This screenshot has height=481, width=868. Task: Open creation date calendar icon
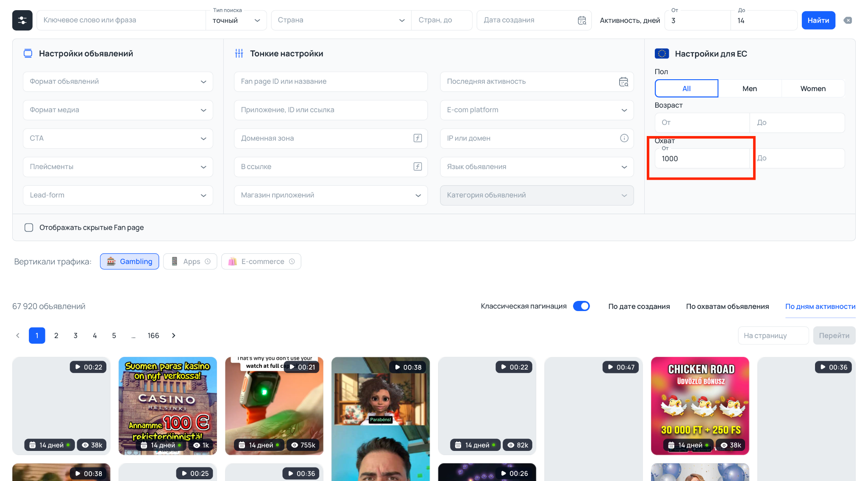(x=582, y=20)
